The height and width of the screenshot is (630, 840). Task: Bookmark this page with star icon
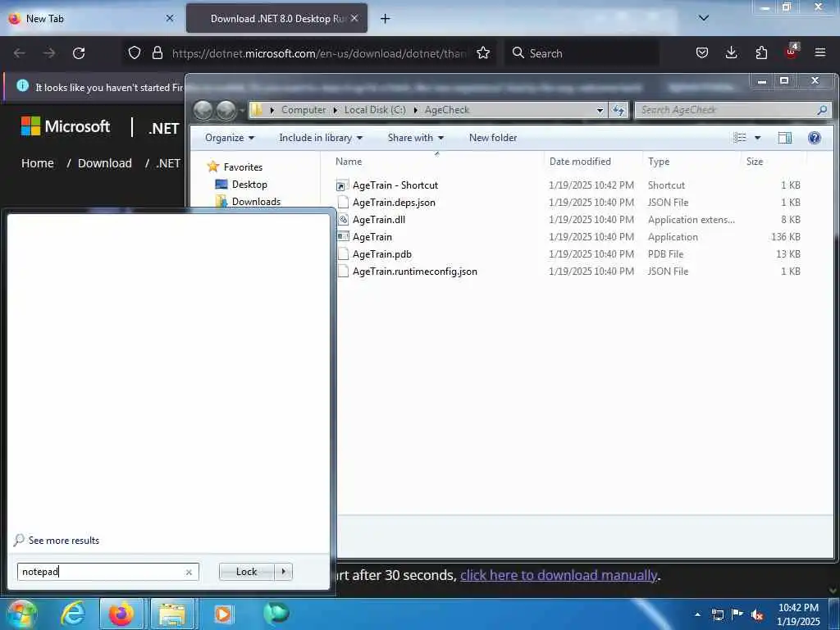click(x=483, y=53)
